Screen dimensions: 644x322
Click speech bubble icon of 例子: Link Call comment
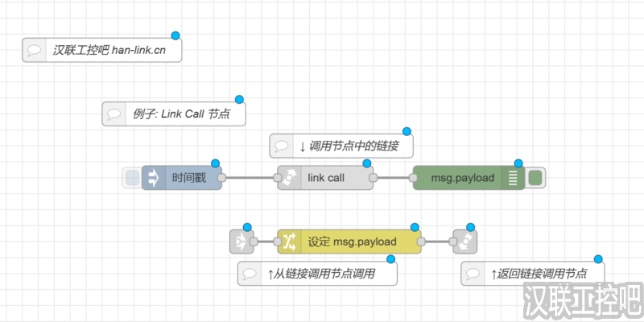[x=114, y=114]
